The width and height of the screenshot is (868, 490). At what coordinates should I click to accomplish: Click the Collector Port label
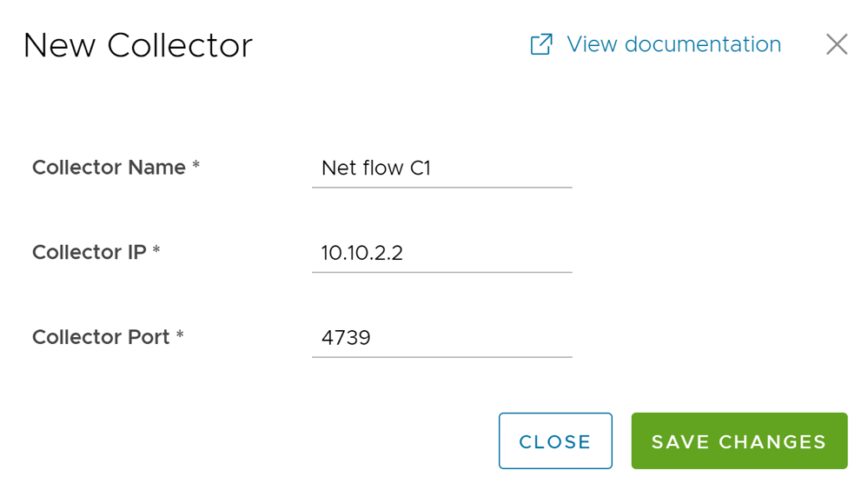pos(101,337)
